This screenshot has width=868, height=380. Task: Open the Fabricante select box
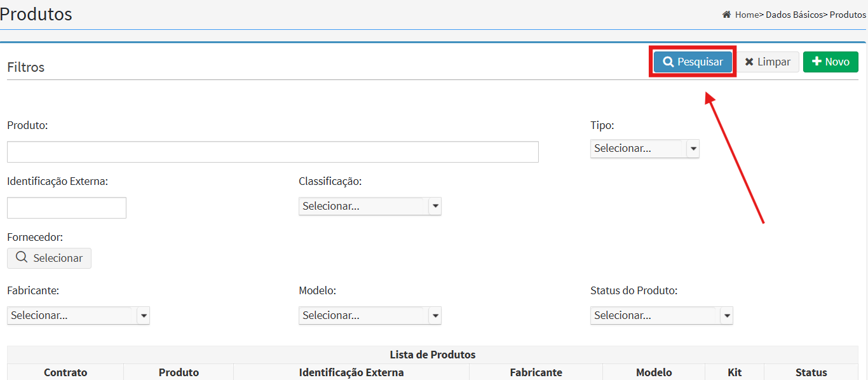[x=78, y=315]
